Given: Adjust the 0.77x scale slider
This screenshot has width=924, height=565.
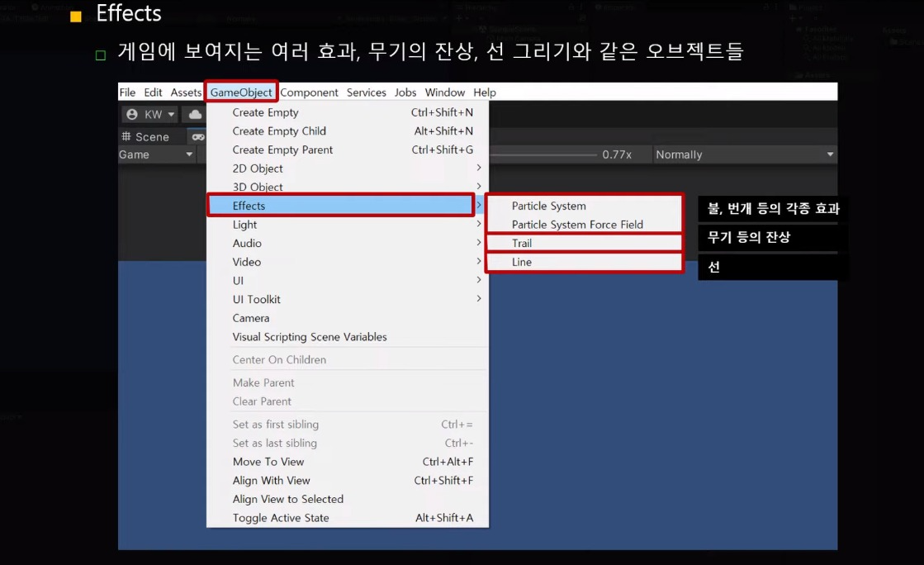Looking at the screenshot, I should [543, 154].
